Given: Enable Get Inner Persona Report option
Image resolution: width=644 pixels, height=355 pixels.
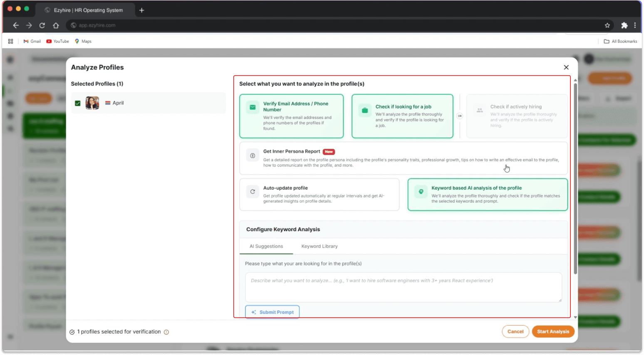Looking at the screenshot, I should (404, 158).
